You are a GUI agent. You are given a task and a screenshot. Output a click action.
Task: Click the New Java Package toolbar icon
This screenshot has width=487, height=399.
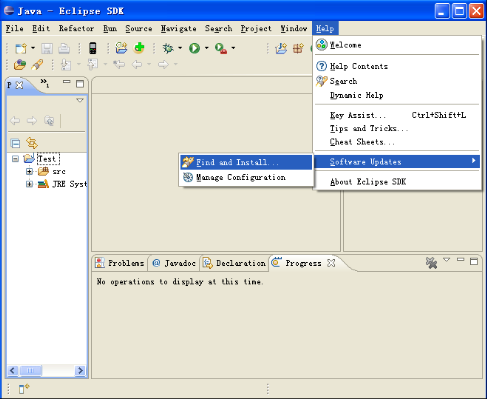point(121,48)
